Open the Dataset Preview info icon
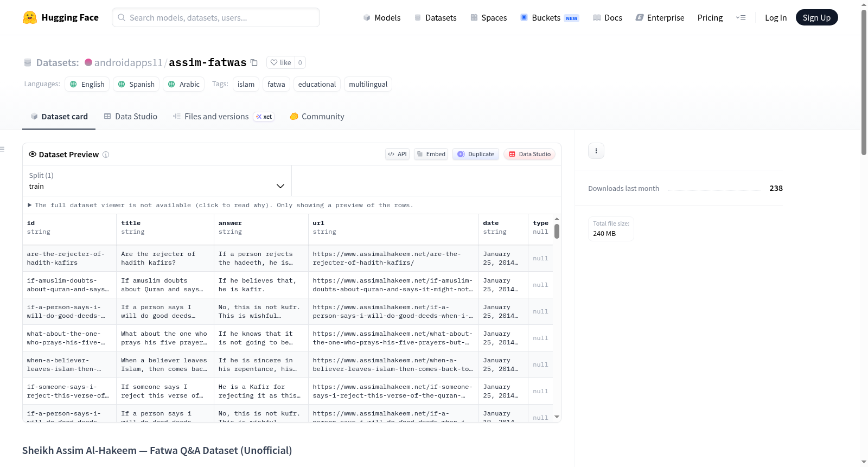 tap(106, 155)
